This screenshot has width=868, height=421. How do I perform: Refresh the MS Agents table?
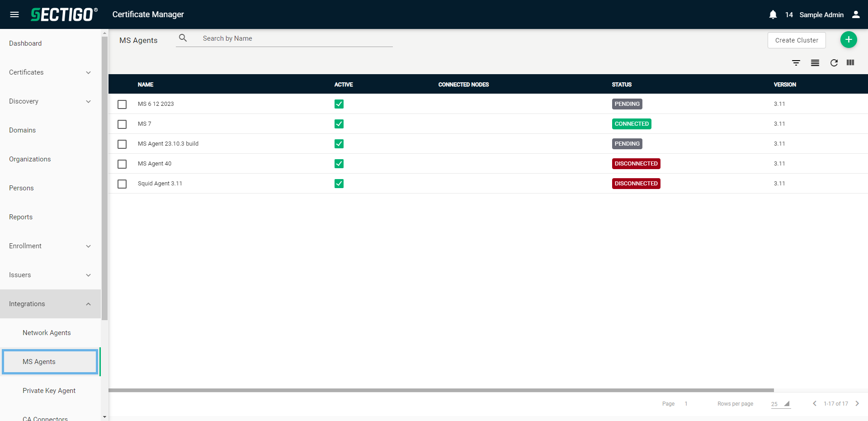(834, 63)
